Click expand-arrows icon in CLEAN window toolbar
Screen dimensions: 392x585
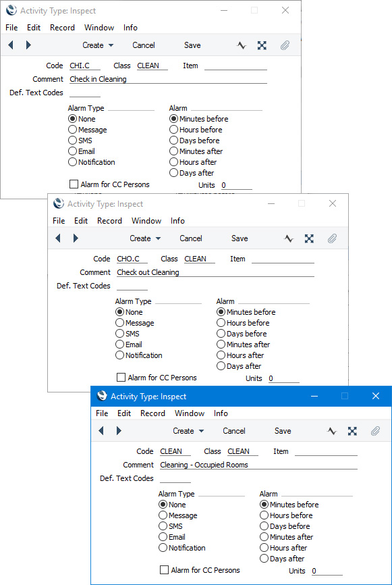coord(352,431)
